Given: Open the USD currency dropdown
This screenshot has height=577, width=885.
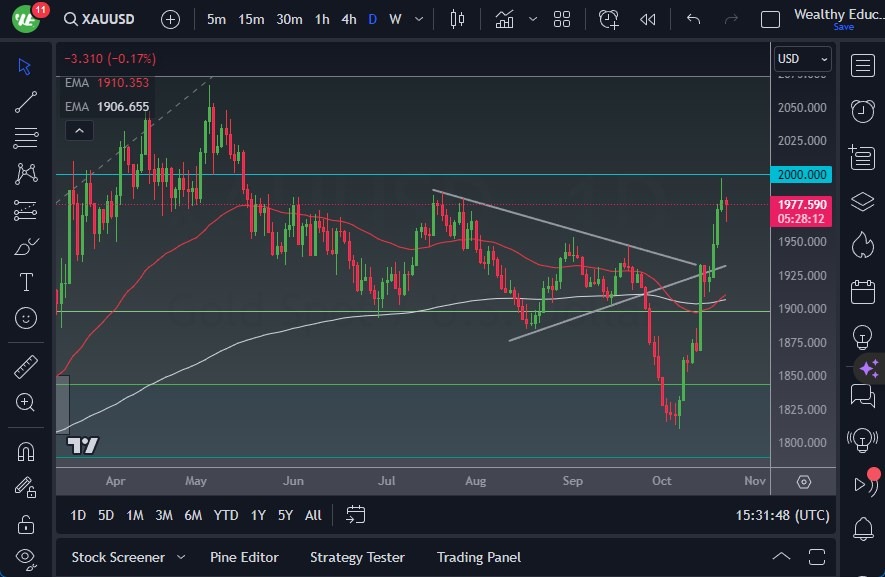Looking at the screenshot, I should click(x=803, y=59).
